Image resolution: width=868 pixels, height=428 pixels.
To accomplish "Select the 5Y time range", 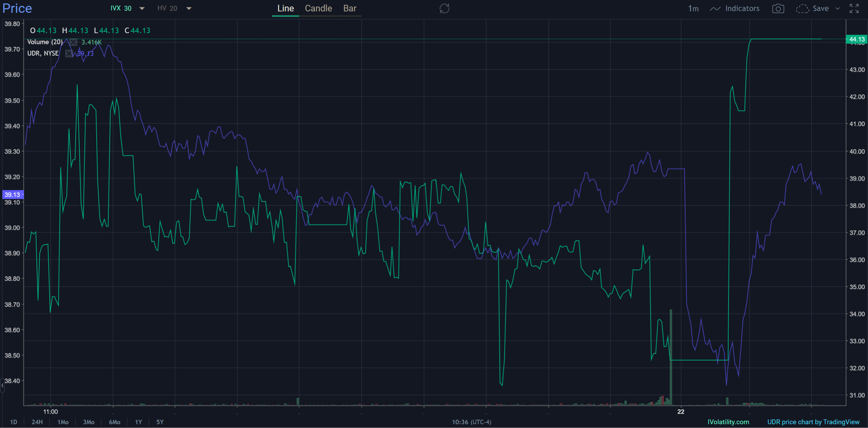I will (160, 422).
